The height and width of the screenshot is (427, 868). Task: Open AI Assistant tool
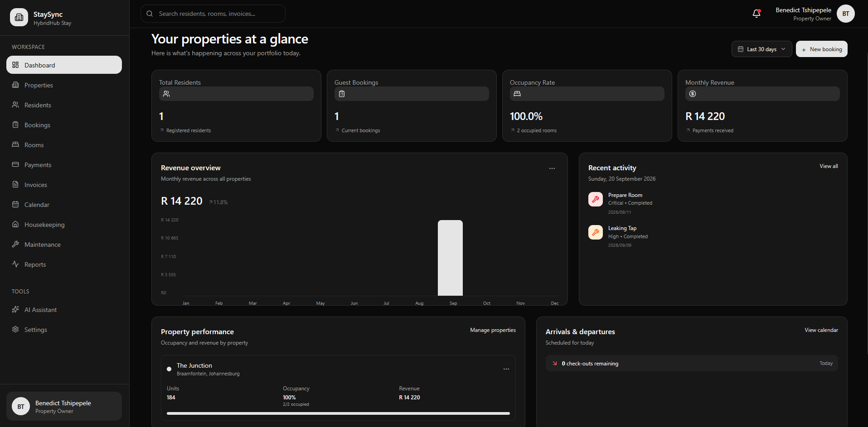click(64, 310)
